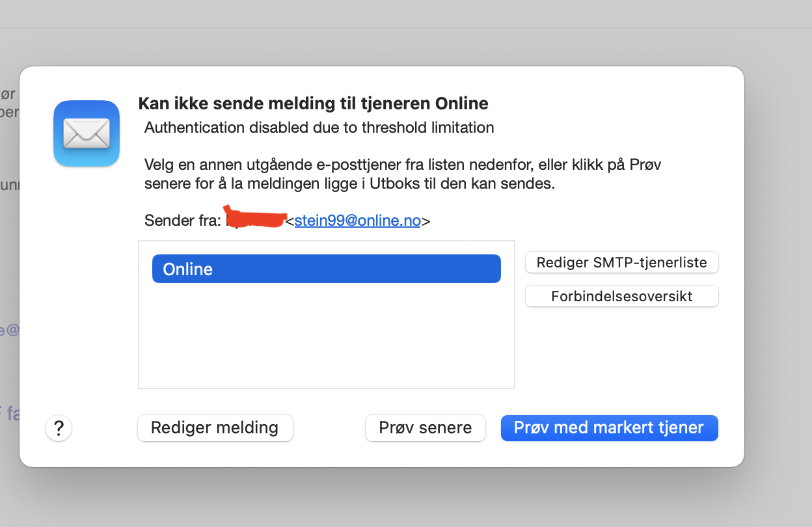Click the partial 'e@' purple text behind dialog
The height and width of the screenshot is (527, 812).
tap(10, 330)
